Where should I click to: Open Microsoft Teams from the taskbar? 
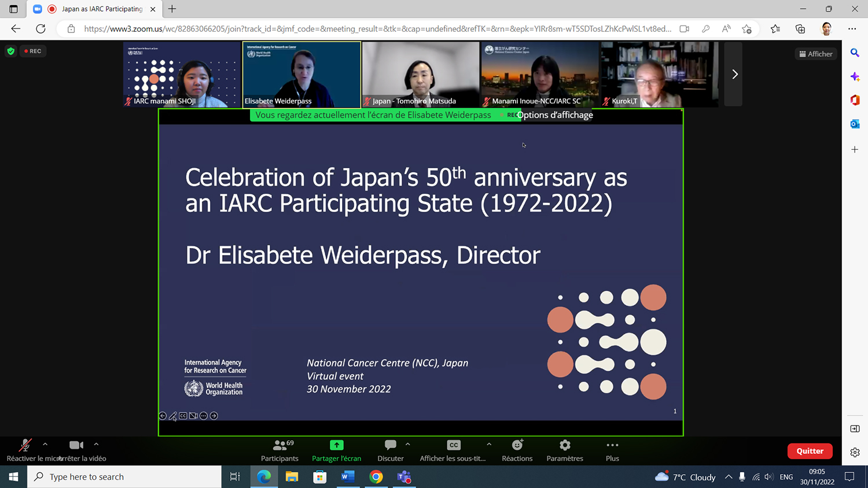click(404, 477)
